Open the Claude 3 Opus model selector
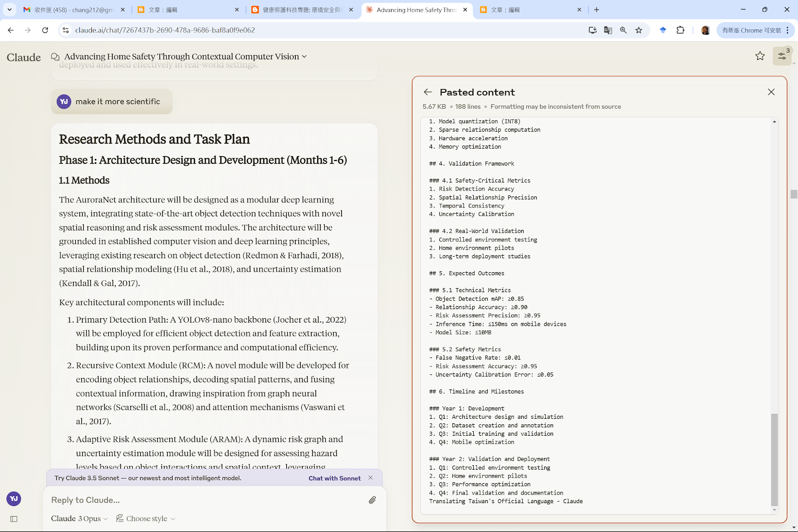Screen dimensions: 798x532 click(79, 519)
